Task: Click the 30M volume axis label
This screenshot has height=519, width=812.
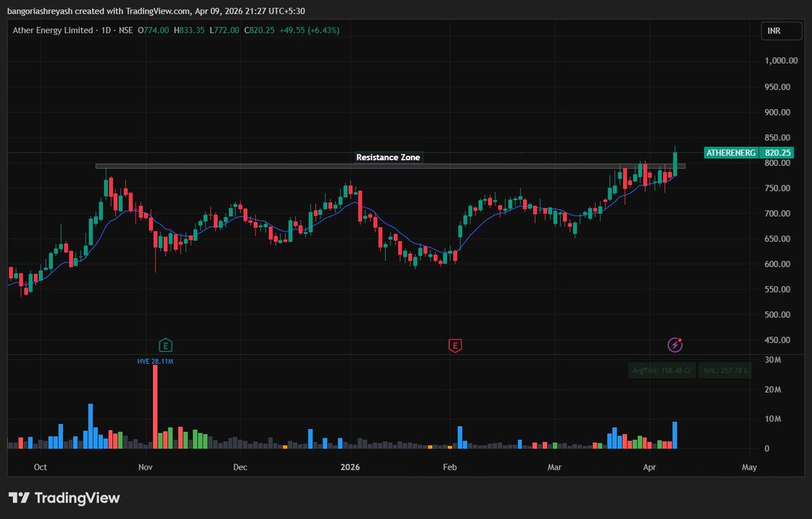Action: [x=774, y=360]
